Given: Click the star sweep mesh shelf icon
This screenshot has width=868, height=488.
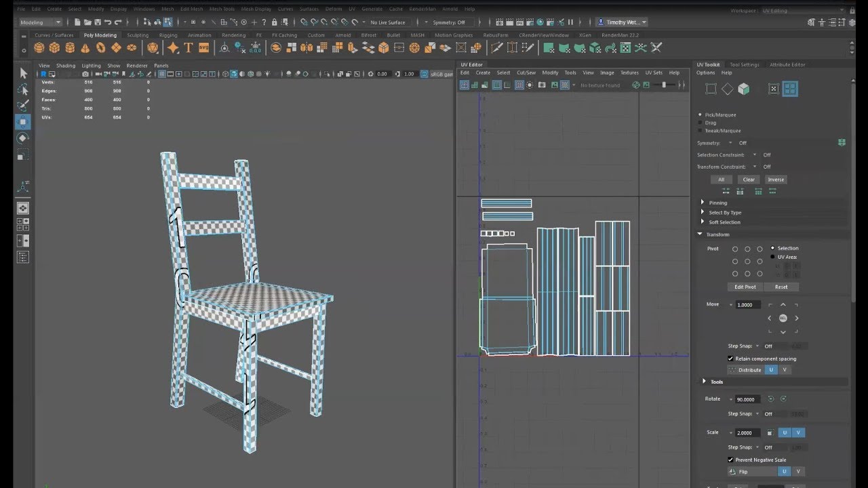Looking at the screenshot, I should 173,47.
